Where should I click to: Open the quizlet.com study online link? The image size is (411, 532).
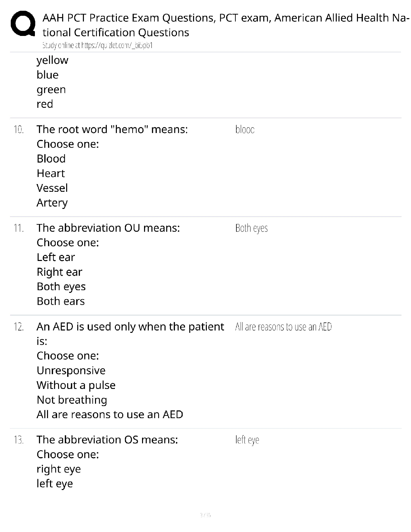(97, 45)
